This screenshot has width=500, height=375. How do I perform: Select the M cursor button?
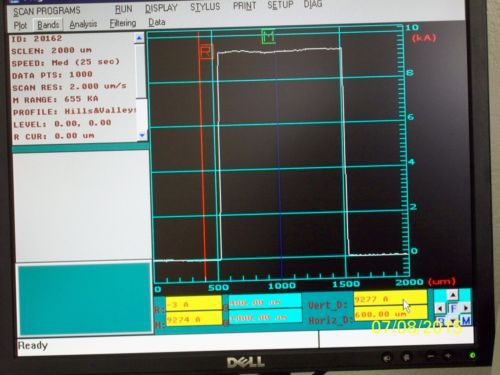[466, 321]
